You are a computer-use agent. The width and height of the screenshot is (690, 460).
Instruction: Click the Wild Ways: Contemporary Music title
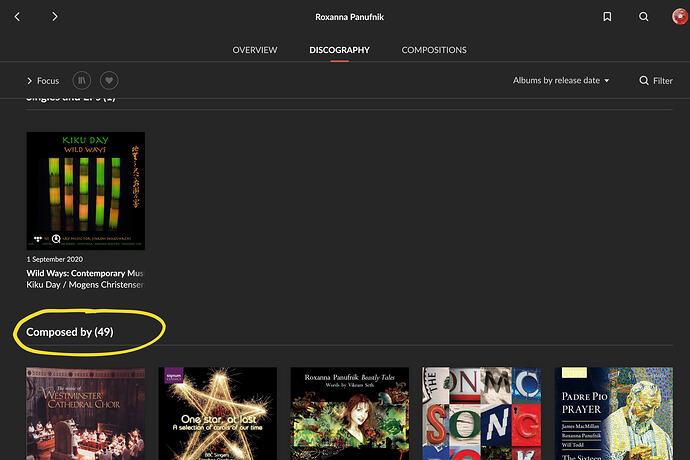coord(85,273)
